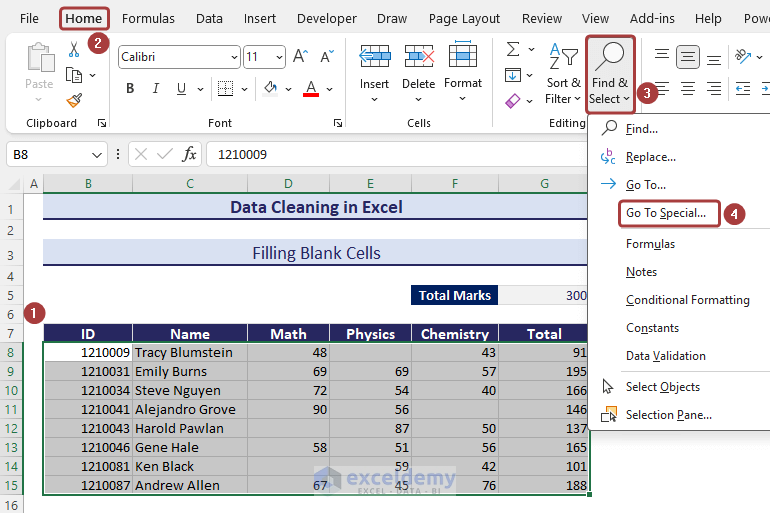The image size is (770, 513).
Task: Click the Borders icon
Action: [225, 88]
